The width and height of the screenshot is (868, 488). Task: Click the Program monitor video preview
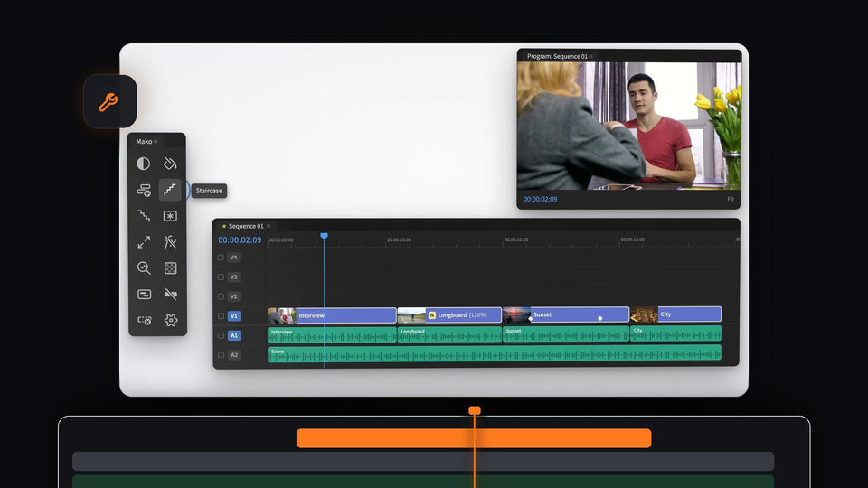coord(629,127)
